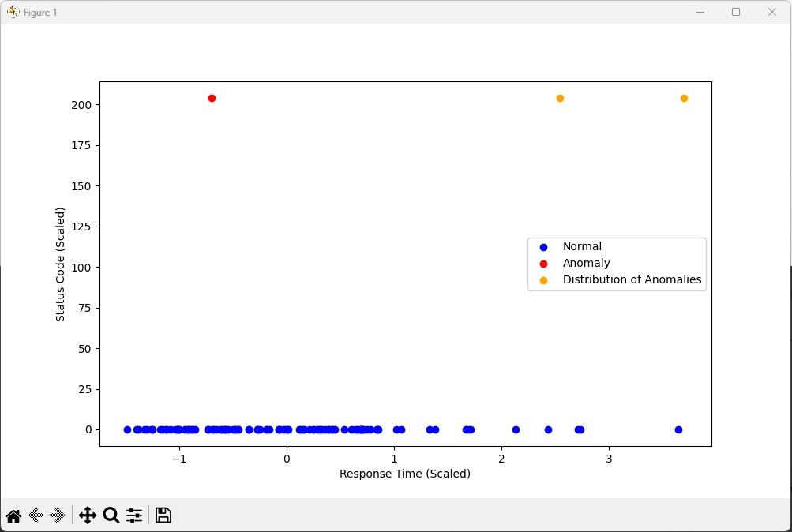Click y-axis tick label 50
The height and width of the screenshot is (532, 792).
coord(84,349)
